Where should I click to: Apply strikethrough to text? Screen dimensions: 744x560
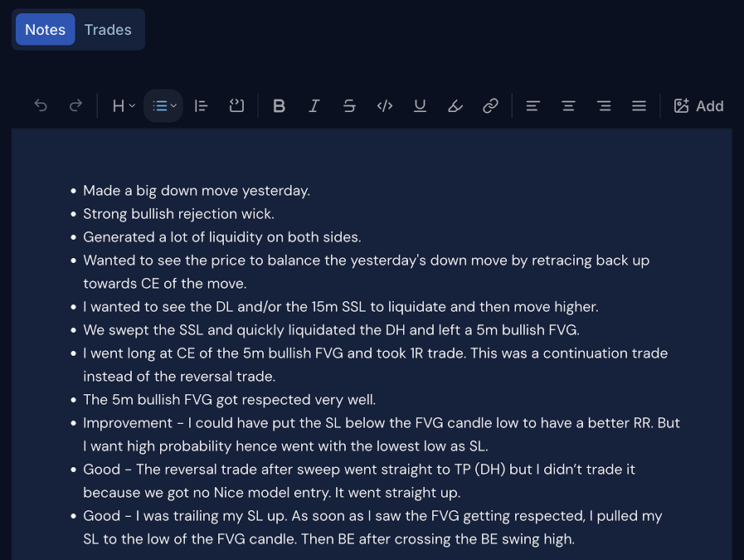pyautogui.click(x=349, y=105)
